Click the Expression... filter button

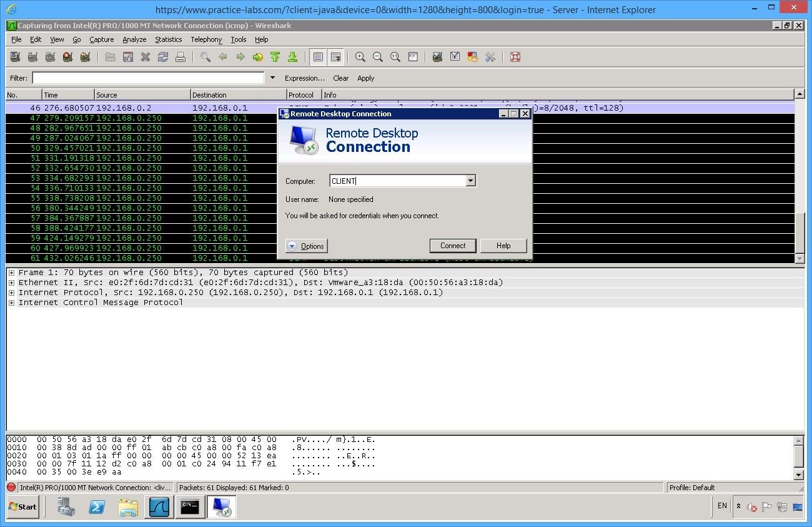click(304, 78)
